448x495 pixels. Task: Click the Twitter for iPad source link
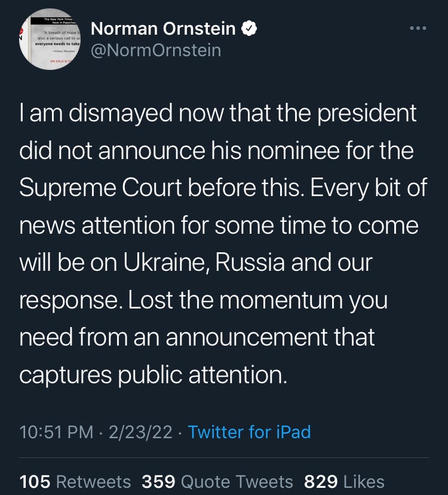pyautogui.click(x=249, y=432)
